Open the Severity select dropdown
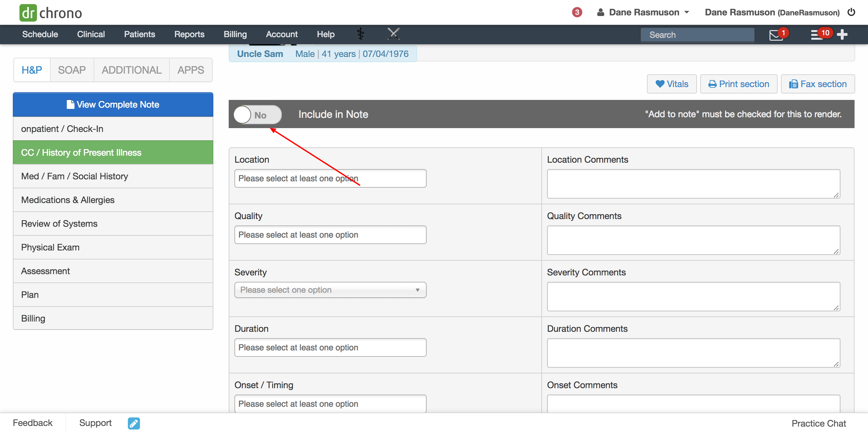Screen dimensions: 868x433 (330, 290)
